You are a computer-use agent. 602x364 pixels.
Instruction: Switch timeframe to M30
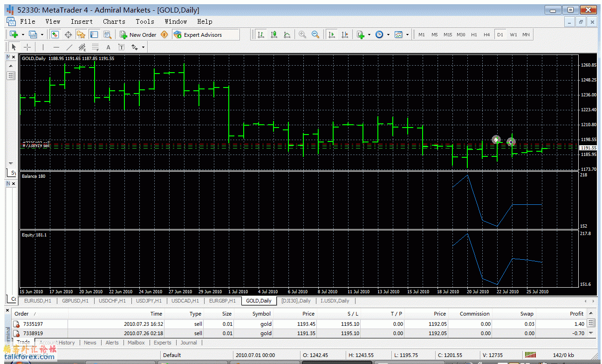(461, 34)
